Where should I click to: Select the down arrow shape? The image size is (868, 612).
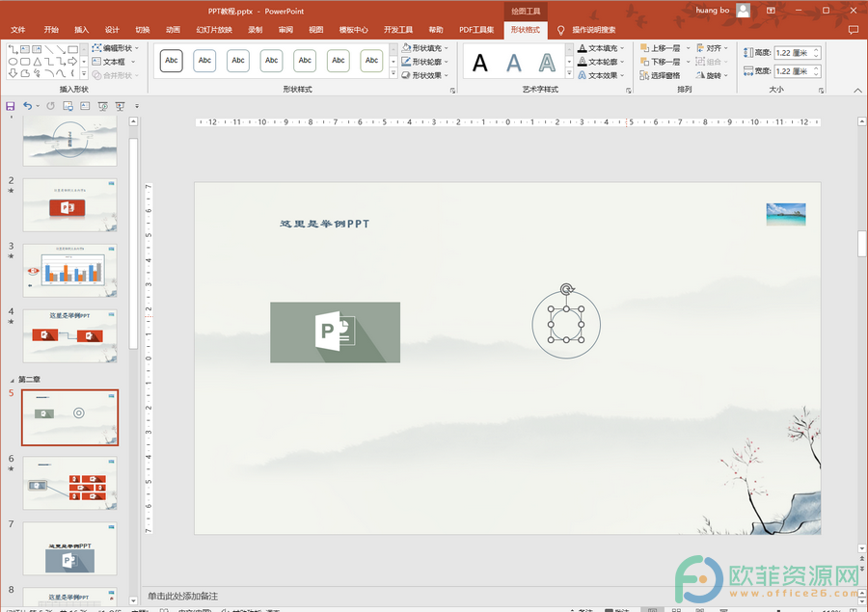(13, 73)
